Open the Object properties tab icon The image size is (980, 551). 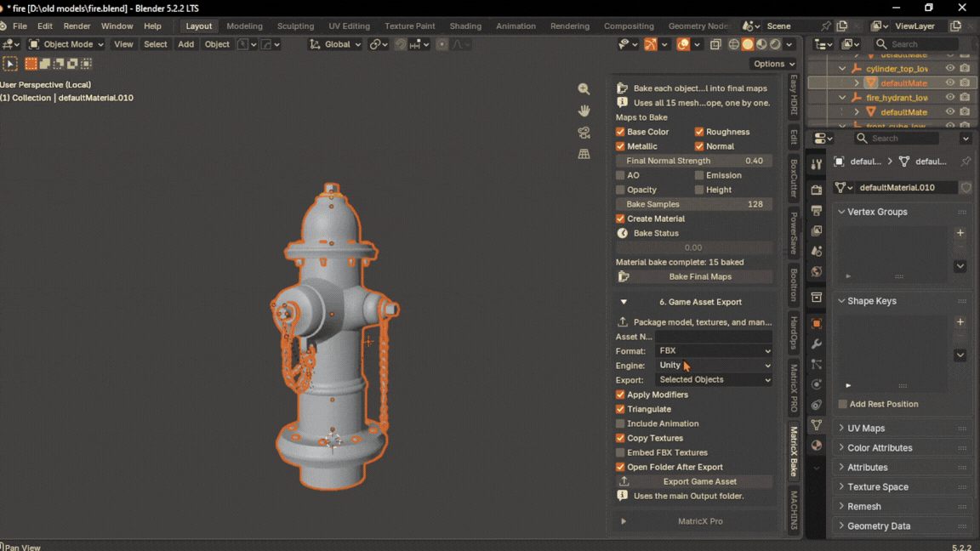coord(817,324)
